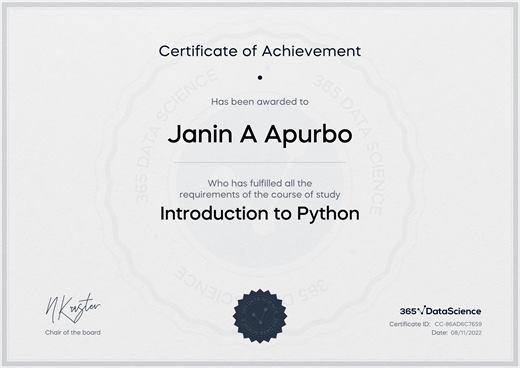Click "requirements of the course of study" text
Screen dimensions: 520x368
[260, 194]
